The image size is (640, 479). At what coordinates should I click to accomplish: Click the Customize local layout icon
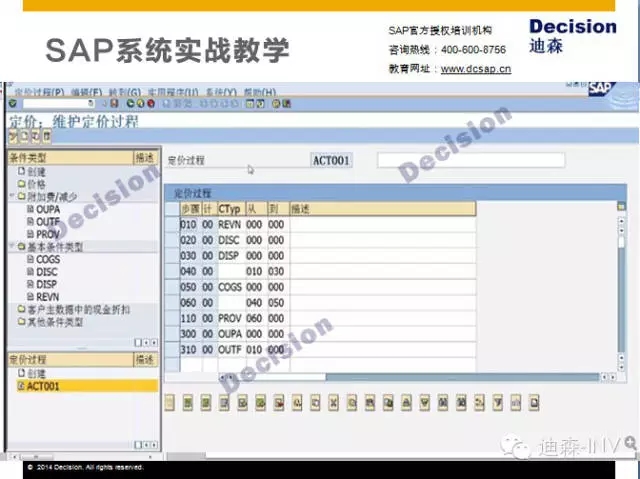[x=286, y=104]
